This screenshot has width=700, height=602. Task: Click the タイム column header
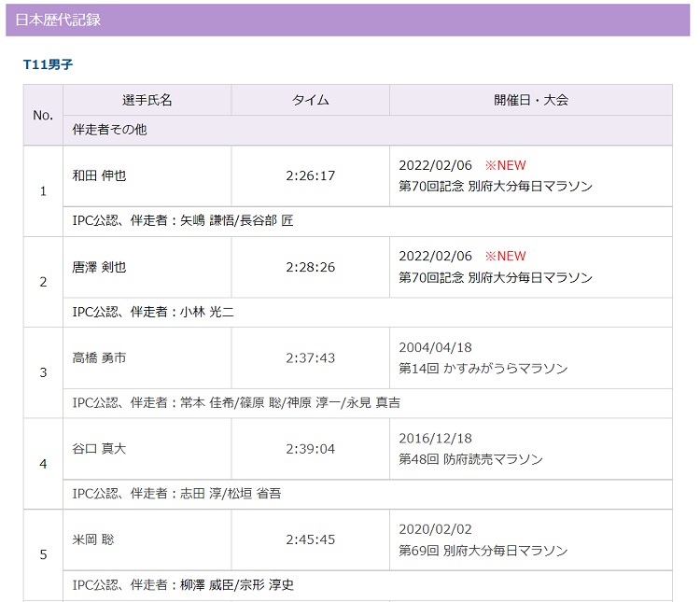pos(310,100)
